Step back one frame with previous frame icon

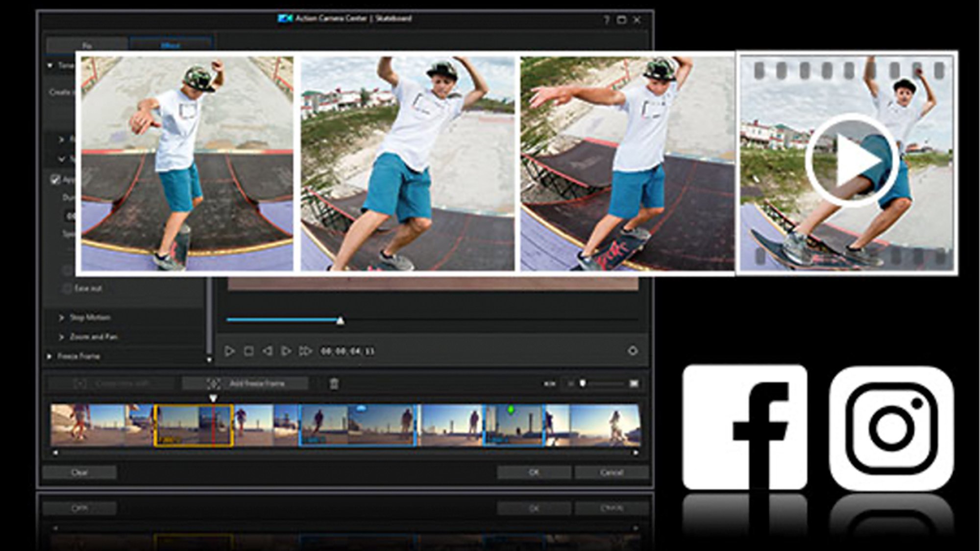tap(269, 351)
